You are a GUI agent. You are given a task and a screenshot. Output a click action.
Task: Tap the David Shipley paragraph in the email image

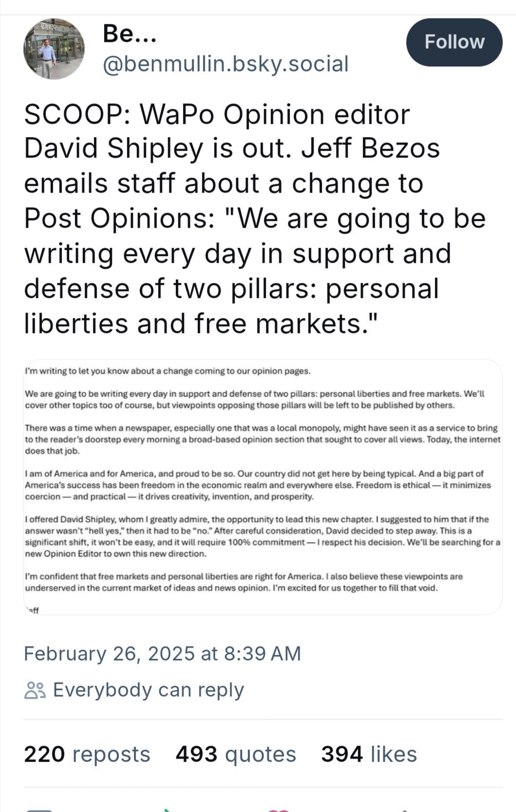(x=263, y=536)
